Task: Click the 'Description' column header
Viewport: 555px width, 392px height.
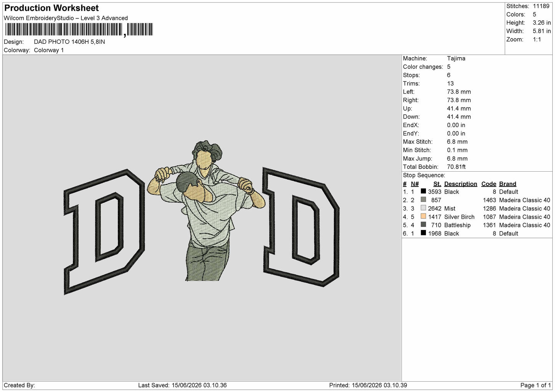Action: (x=461, y=184)
